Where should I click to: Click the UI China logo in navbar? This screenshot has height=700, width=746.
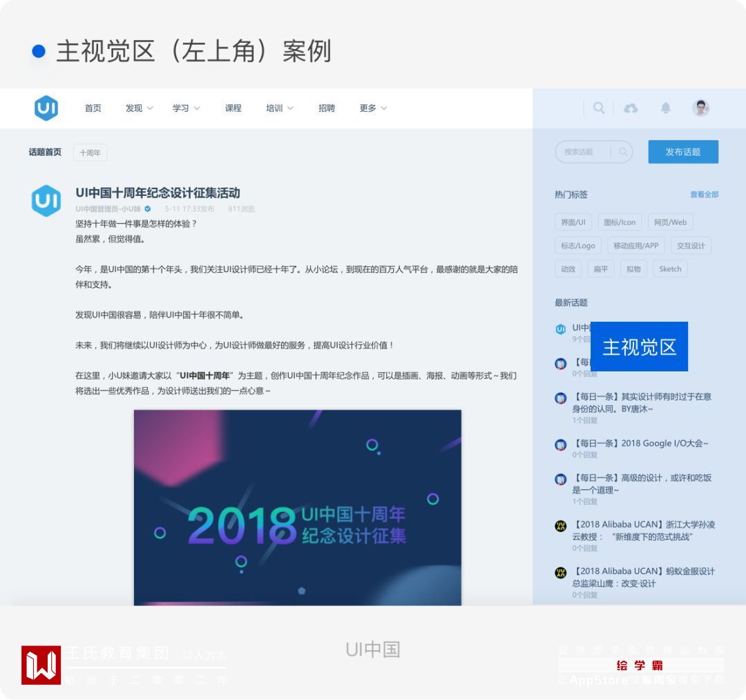coord(46,108)
